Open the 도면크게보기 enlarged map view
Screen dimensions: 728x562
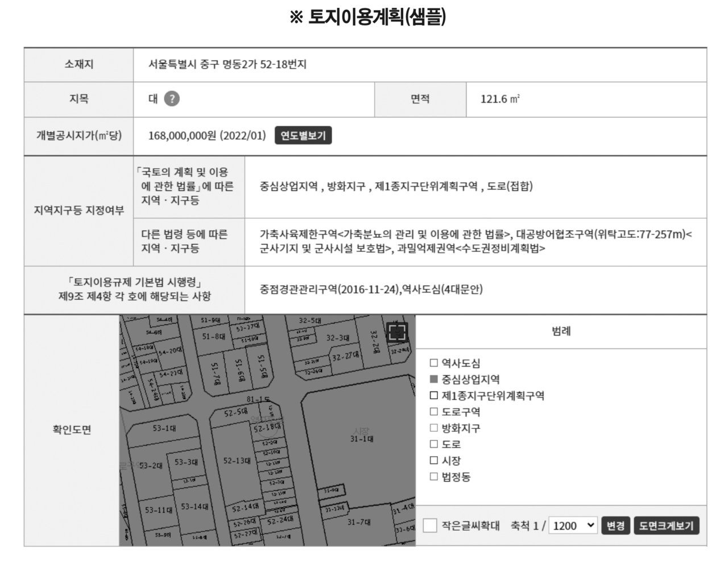click(x=666, y=526)
